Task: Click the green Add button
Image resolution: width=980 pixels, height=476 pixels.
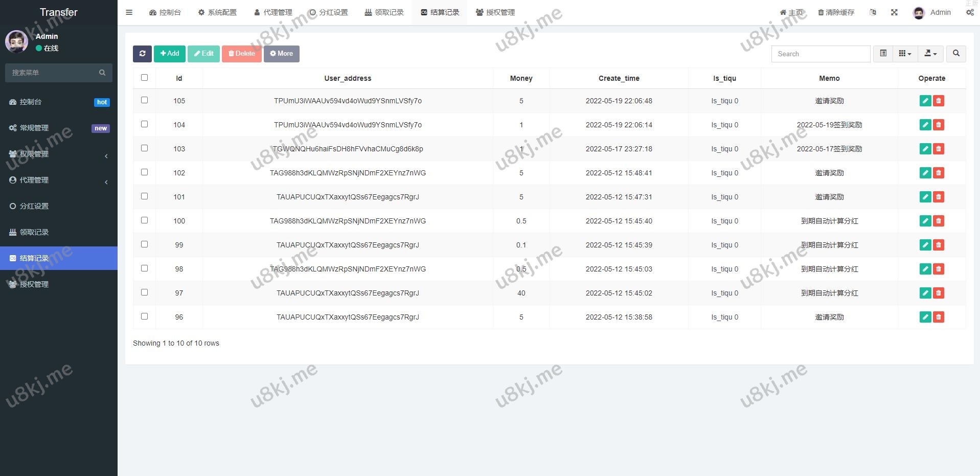Action: click(170, 54)
